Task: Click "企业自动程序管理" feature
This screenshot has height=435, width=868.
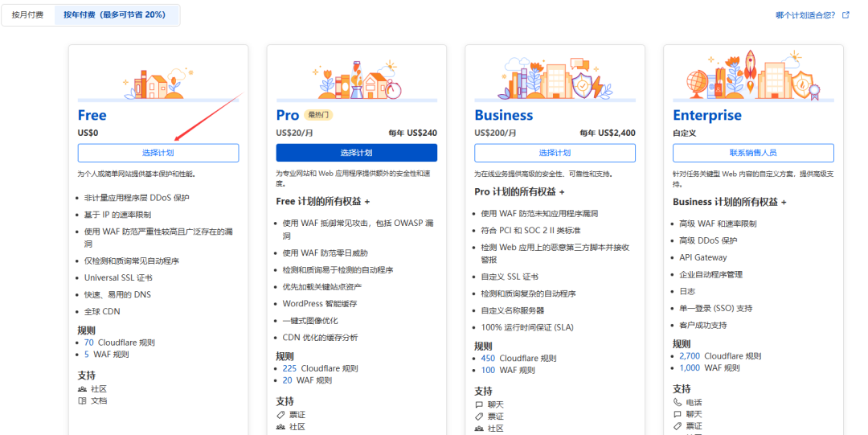Action: point(710,274)
